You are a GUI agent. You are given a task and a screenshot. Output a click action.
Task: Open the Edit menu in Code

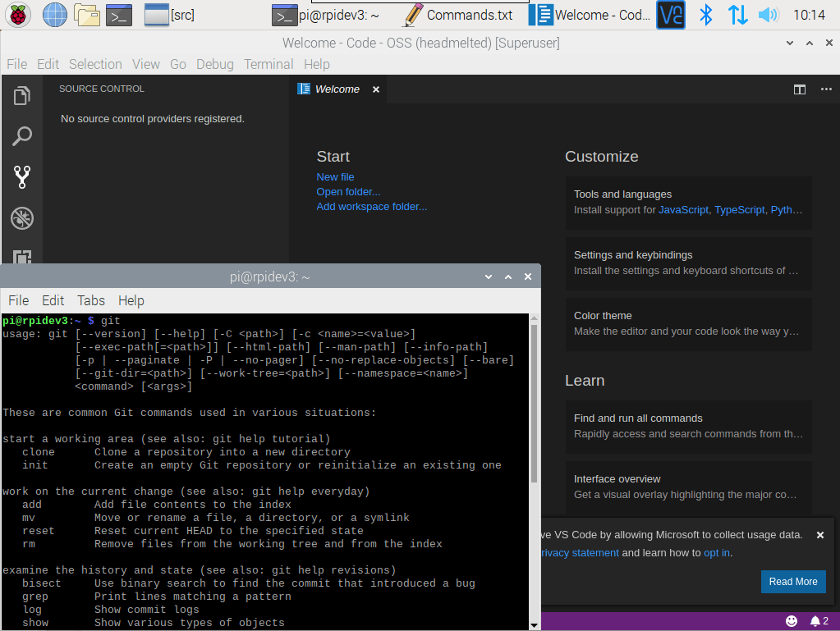[x=48, y=64]
